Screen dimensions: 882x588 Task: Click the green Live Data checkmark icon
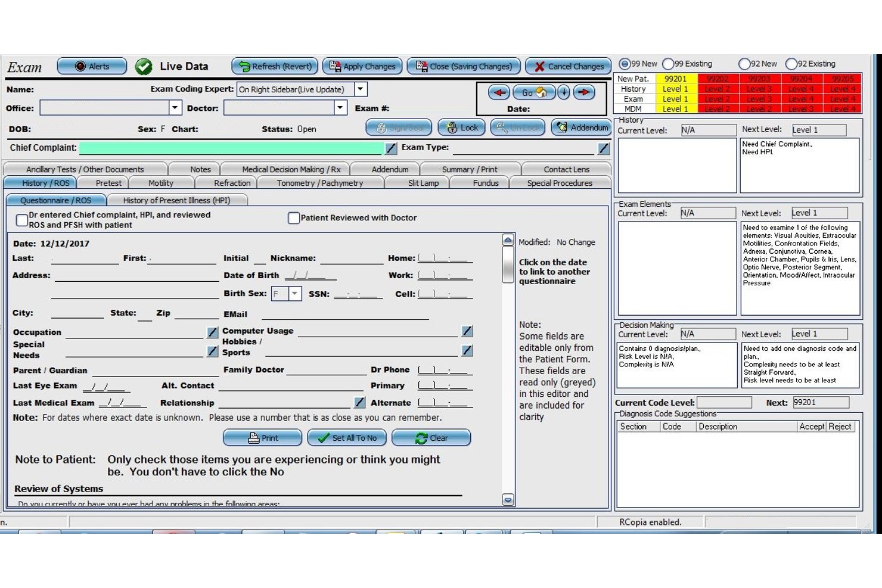[x=144, y=66]
